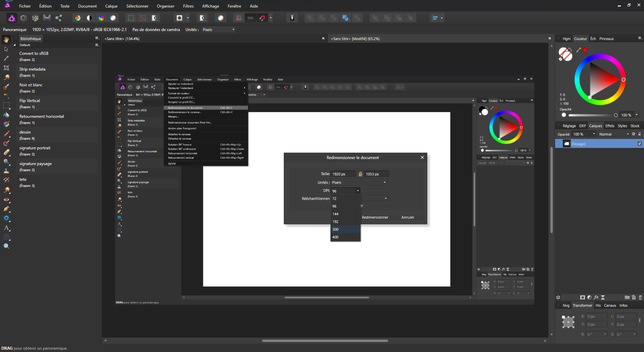Open the Export persona
Image resolution: width=644 pixels, height=352 pixels.
(x=59, y=18)
